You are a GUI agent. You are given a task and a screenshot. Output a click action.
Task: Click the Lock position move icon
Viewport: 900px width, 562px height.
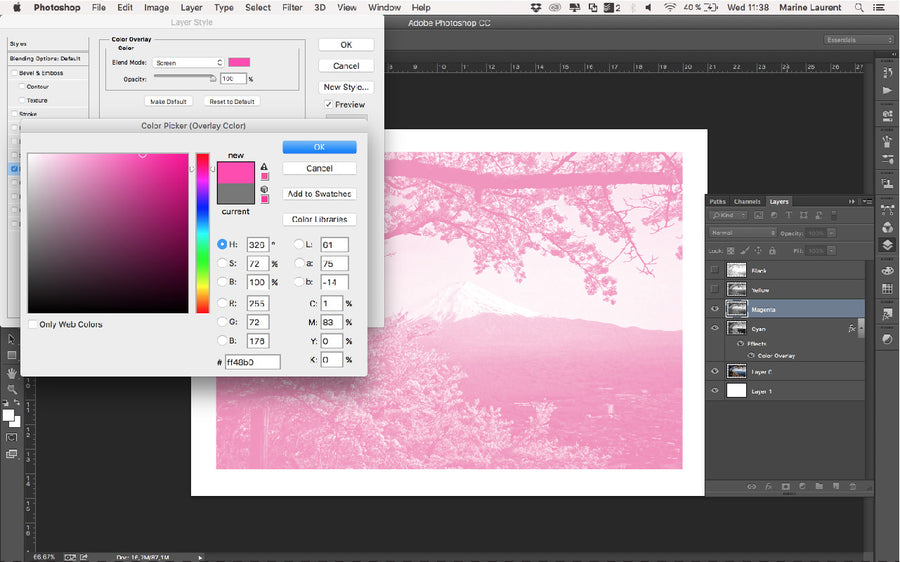point(758,251)
